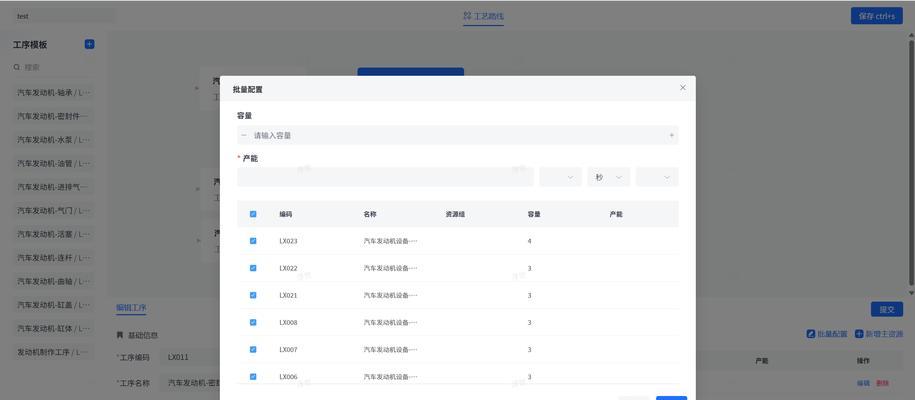Image resolution: width=915 pixels, height=400 pixels.
Task: Click the test name field at top
Action: click(63, 16)
